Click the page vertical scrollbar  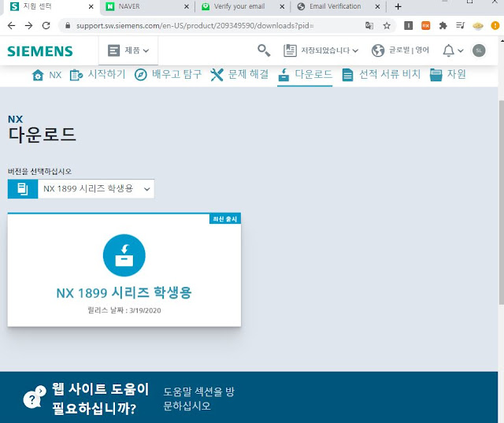(x=501, y=202)
